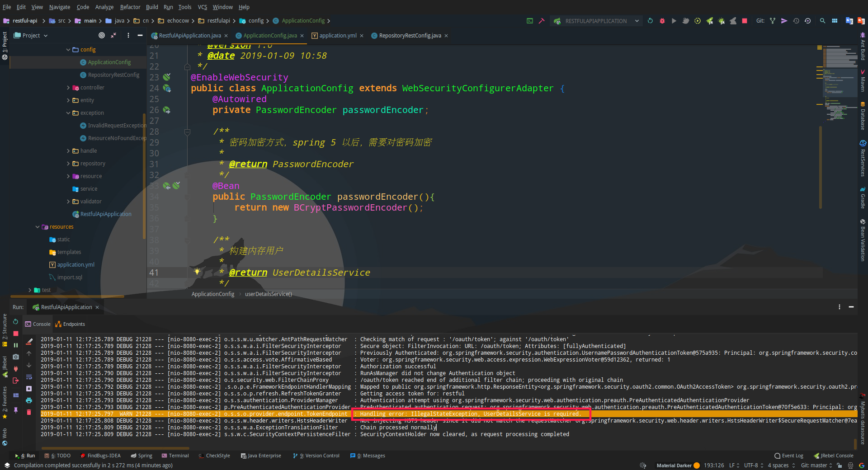Switch to the RepositoryRestConfig.java tab
Image resolution: width=868 pixels, height=470 pixels.
[410, 35]
